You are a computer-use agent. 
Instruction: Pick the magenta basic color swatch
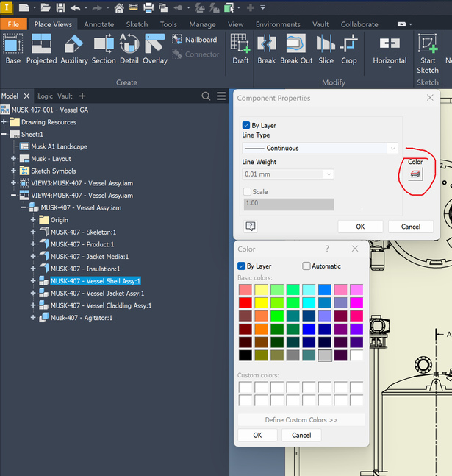356,302
